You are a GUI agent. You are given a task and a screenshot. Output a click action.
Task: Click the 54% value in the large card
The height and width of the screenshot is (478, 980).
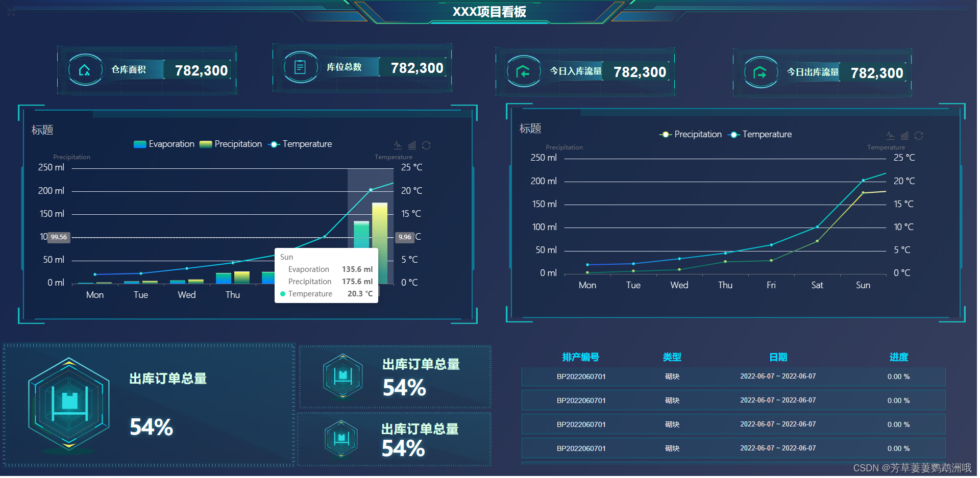point(151,427)
